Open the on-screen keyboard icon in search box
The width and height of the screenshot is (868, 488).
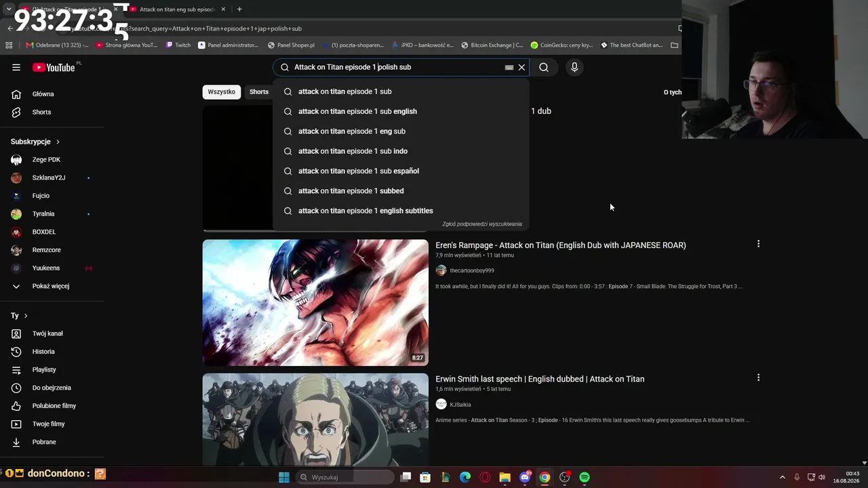[509, 67]
